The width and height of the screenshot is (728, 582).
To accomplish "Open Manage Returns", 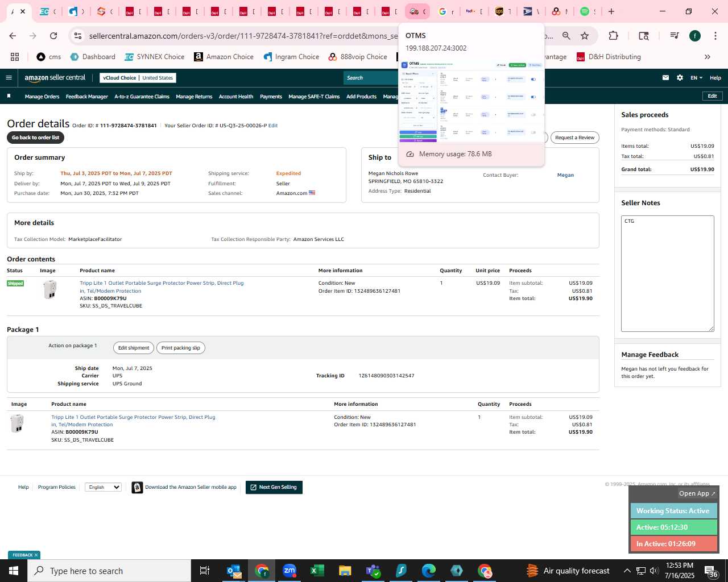I will pos(194,97).
